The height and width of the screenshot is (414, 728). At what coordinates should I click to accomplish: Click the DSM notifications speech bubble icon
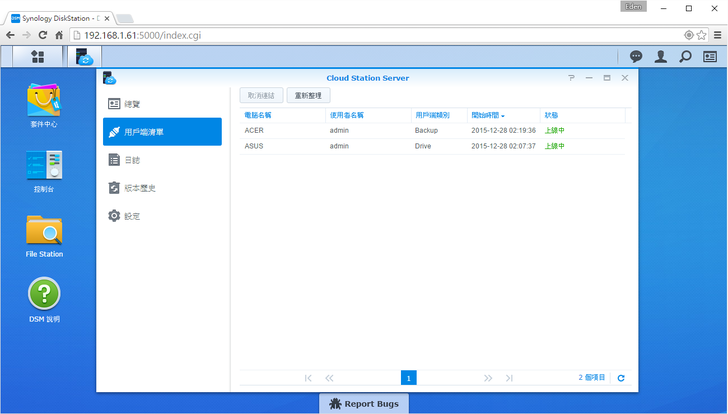point(636,57)
